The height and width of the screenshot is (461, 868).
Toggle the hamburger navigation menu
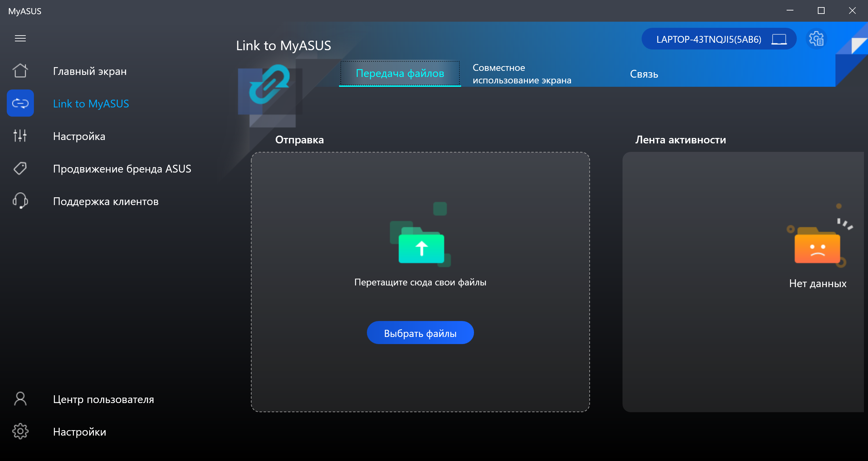click(20, 38)
